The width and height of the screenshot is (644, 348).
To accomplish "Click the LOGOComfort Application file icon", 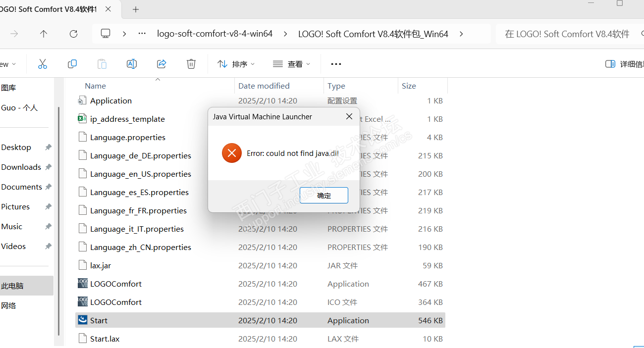I will tap(83, 284).
